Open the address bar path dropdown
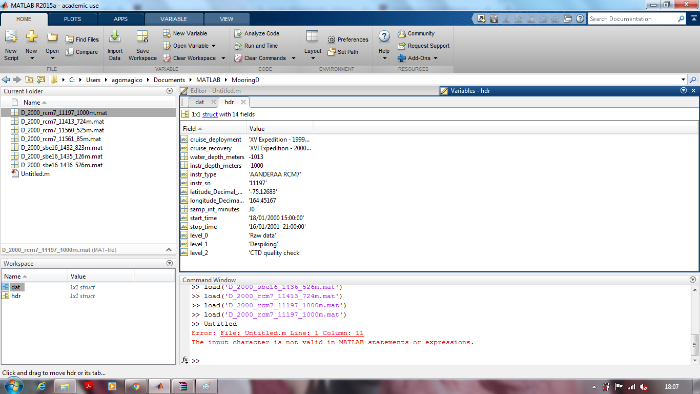This screenshot has height=394, width=700. (x=683, y=79)
